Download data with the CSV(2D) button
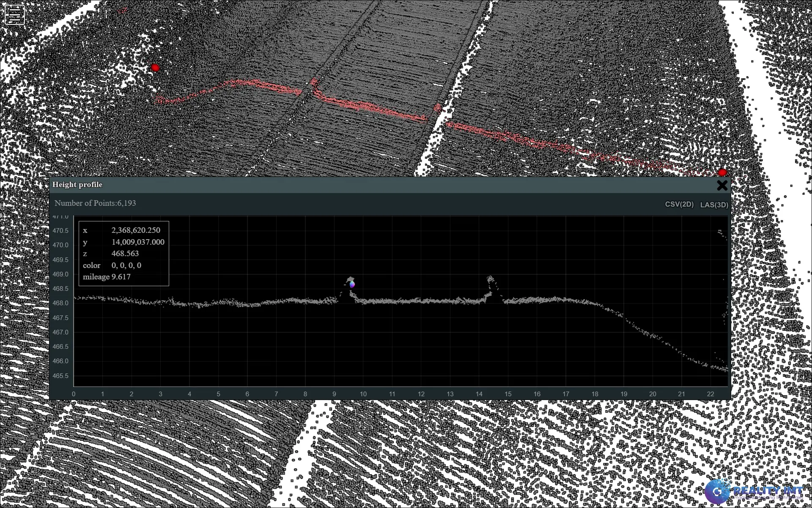812x508 pixels. 679,204
